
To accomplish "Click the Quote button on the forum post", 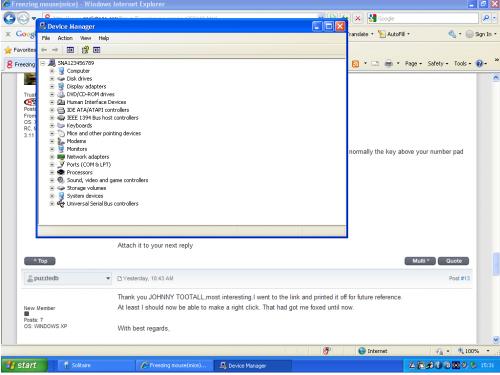I will point(453,261).
